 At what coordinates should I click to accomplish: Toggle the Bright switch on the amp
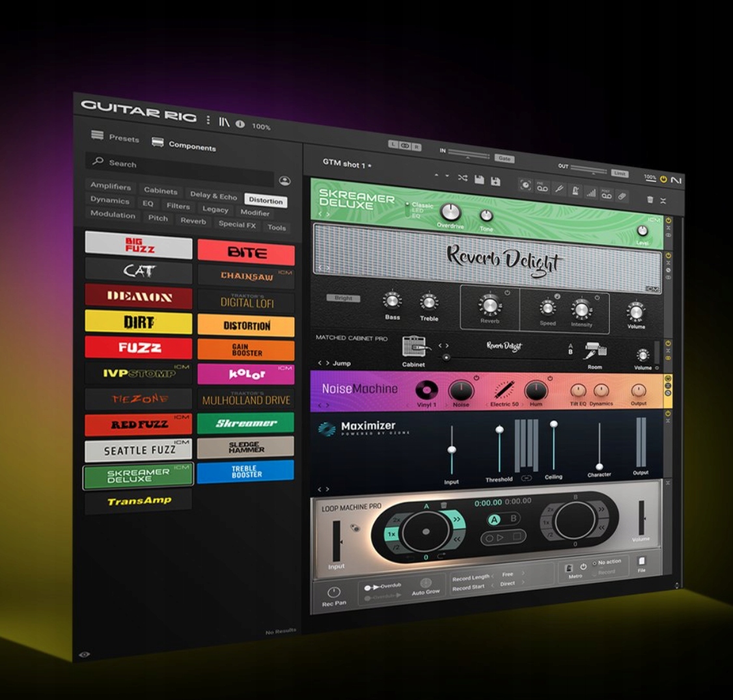coord(344,298)
